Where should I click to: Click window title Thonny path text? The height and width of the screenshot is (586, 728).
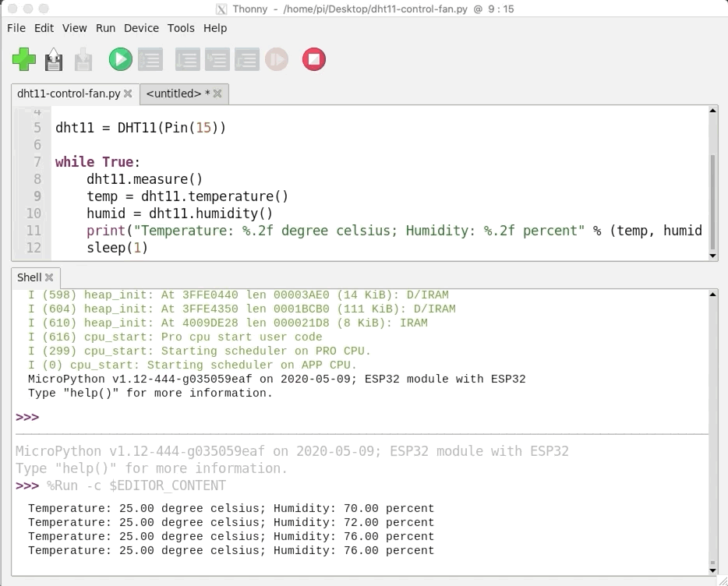373,9
